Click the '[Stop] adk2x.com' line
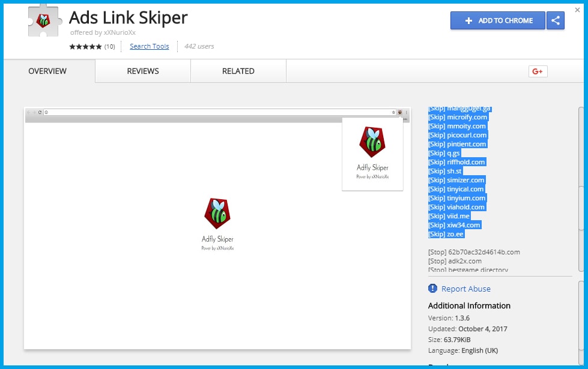Image resolution: width=588 pixels, height=369 pixels. pos(455,261)
